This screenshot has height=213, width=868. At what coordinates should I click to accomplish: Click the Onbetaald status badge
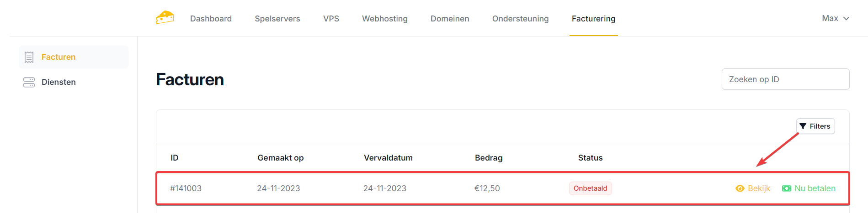[x=590, y=188]
